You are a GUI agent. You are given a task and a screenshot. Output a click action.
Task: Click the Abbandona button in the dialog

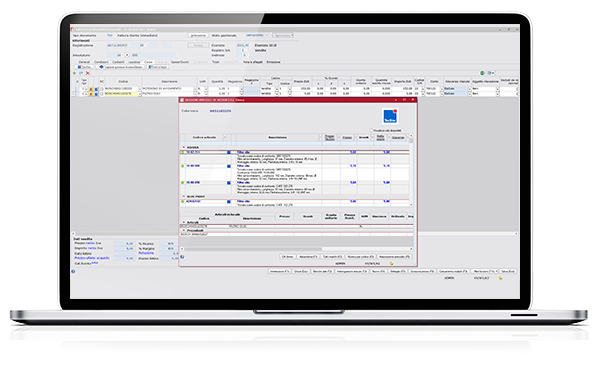pyautogui.click(x=308, y=257)
